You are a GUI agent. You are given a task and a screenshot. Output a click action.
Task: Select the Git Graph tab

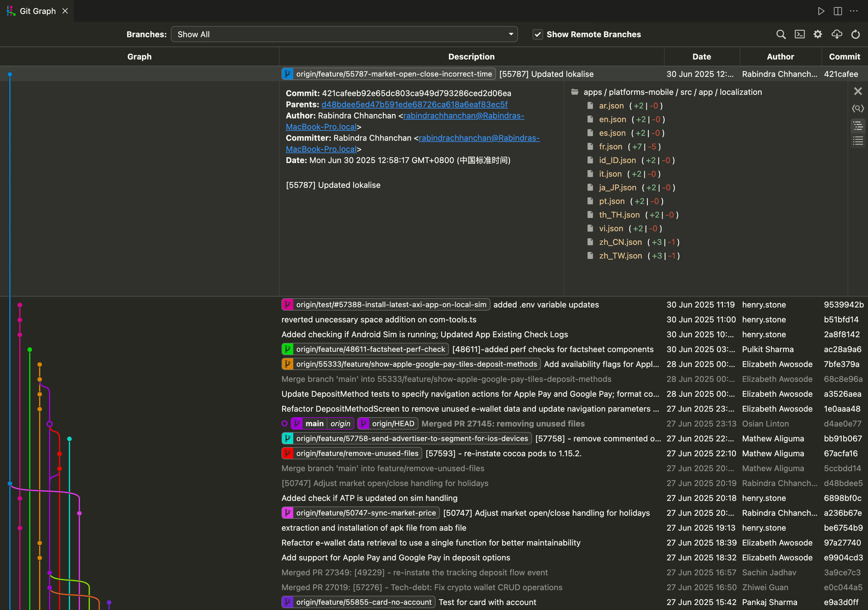tap(38, 11)
